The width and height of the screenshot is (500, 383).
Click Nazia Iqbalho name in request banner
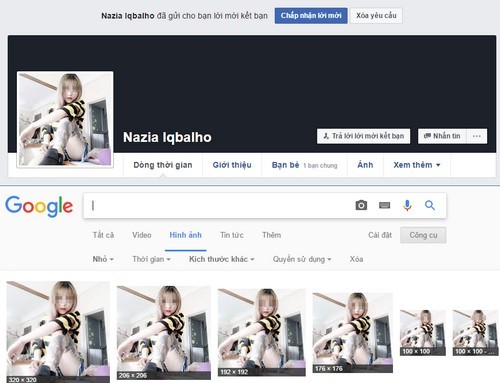(x=128, y=16)
